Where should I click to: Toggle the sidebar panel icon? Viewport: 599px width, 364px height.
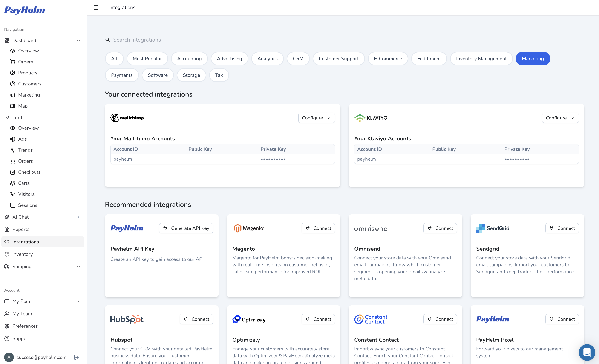coord(96,7)
